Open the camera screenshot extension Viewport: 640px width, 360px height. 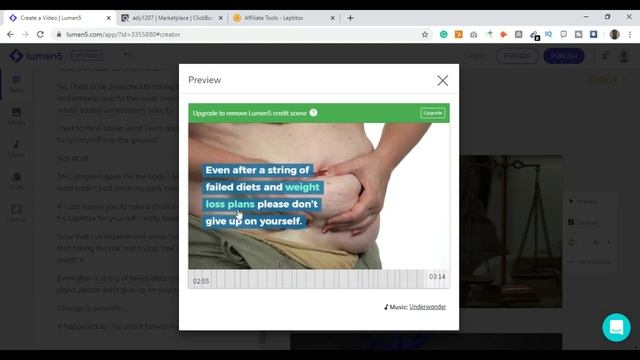473,35
